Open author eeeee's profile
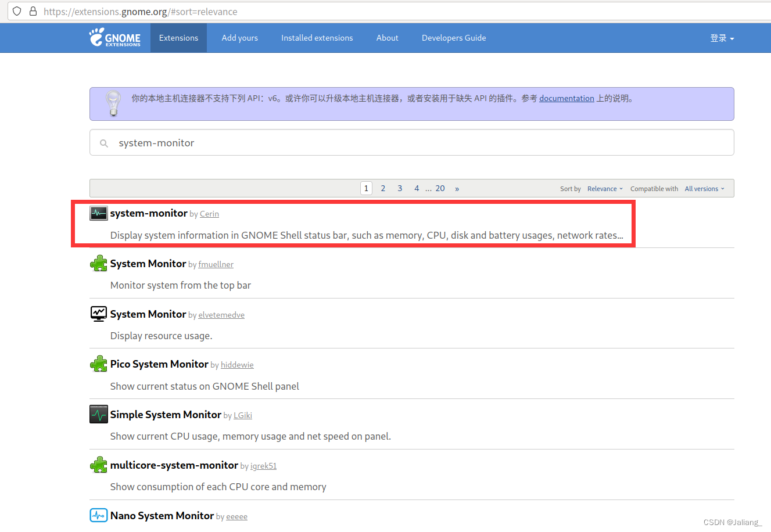The width and height of the screenshot is (771, 532). pyautogui.click(x=236, y=516)
